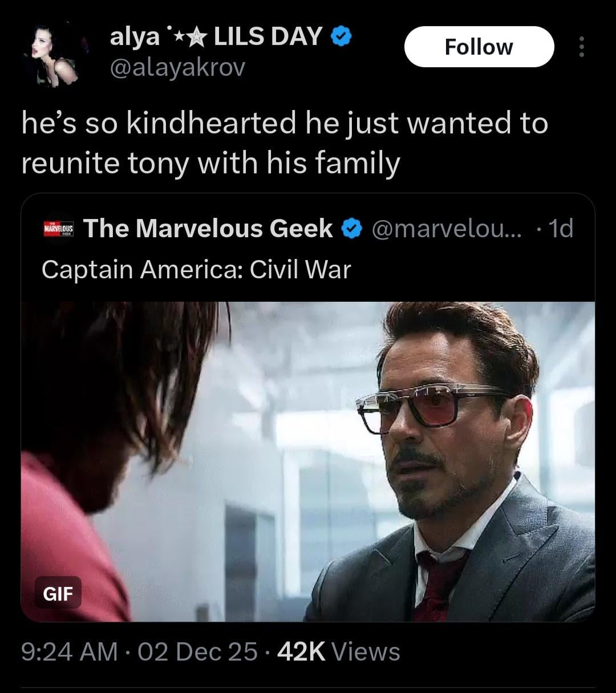The height and width of the screenshot is (693, 616).
Task: Open the three-dot more options menu
Action: [581, 47]
